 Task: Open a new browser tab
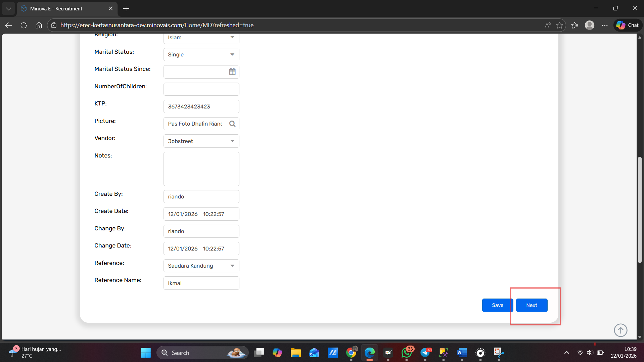(x=126, y=9)
